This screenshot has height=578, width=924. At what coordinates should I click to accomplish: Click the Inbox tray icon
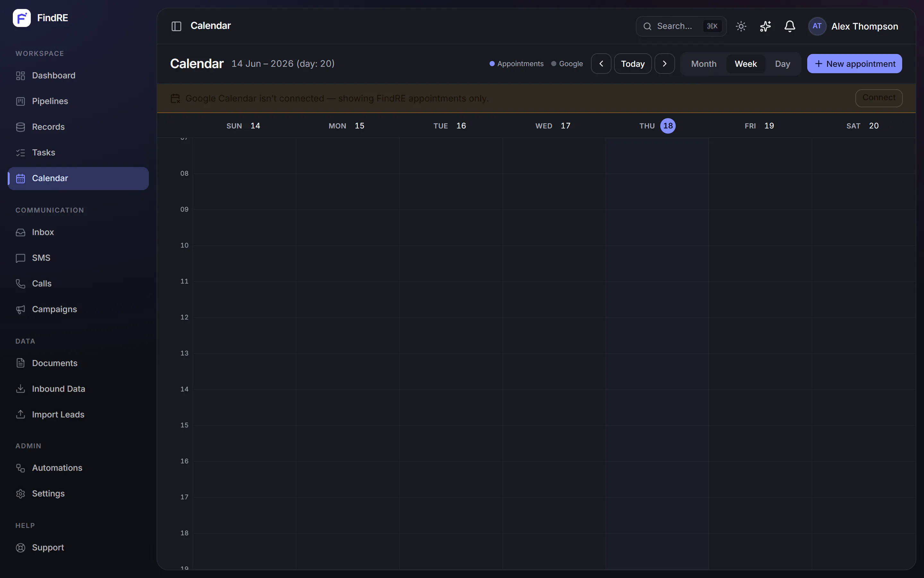coord(21,232)
